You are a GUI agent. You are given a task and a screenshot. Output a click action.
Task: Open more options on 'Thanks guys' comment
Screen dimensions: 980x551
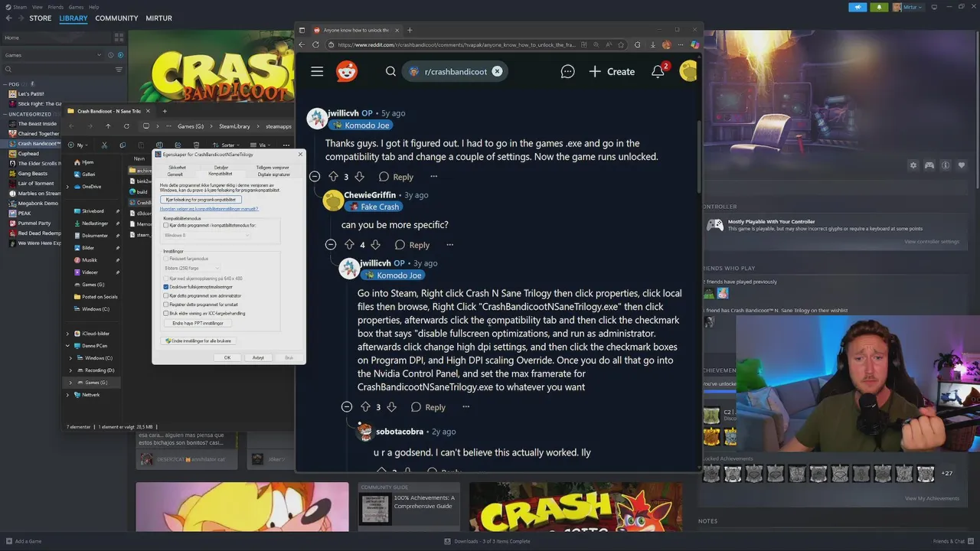tap(433, 177)
